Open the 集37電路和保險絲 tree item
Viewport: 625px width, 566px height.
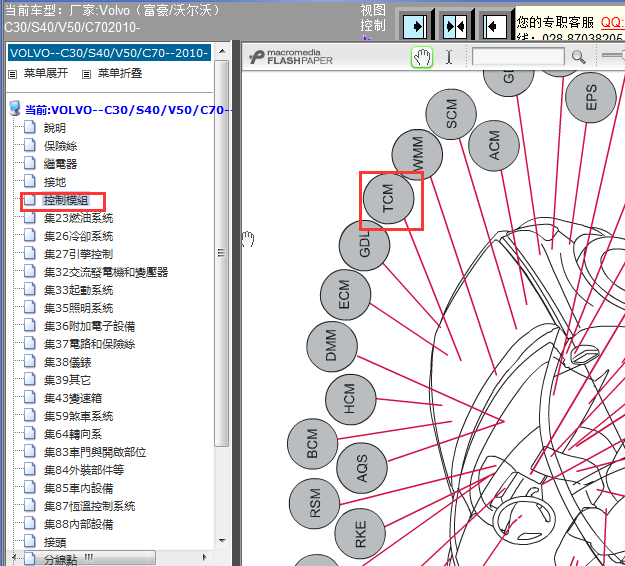click(89, 344)
